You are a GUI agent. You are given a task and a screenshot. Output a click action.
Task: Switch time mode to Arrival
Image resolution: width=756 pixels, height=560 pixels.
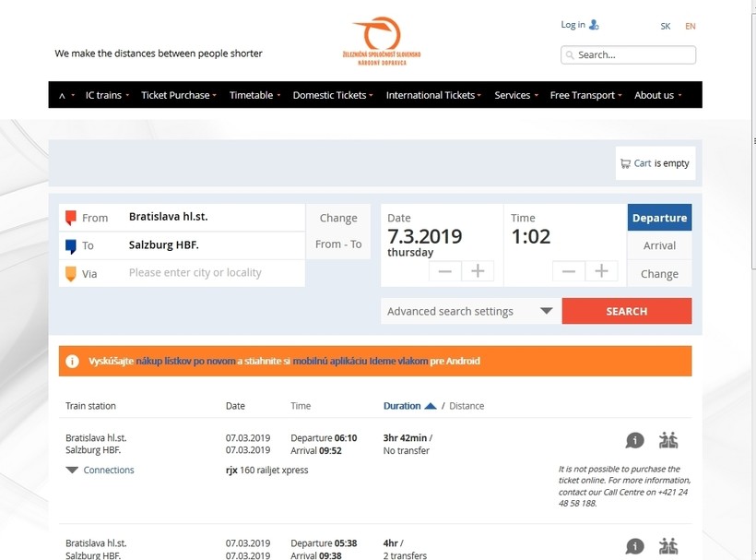tap(659, 245)
